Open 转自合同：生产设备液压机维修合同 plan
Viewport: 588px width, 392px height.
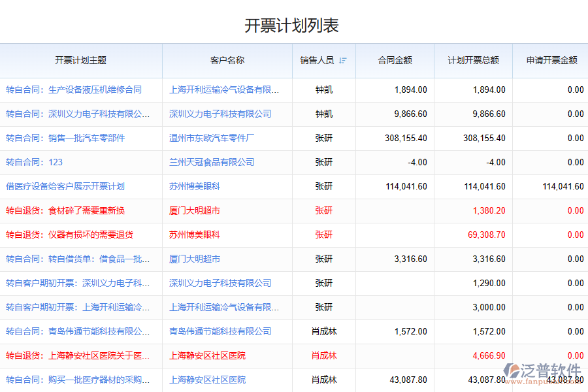coord(74,90)
